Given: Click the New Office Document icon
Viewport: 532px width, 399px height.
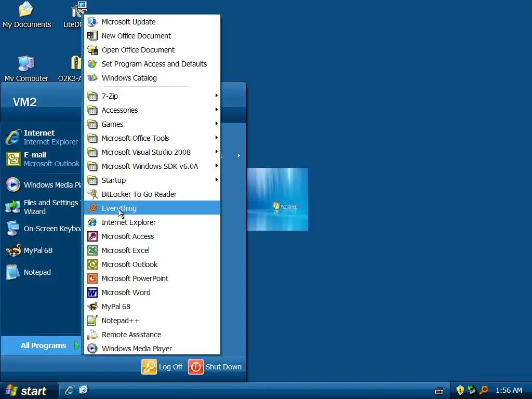Looking at the screenshot, I should (92, 36).
